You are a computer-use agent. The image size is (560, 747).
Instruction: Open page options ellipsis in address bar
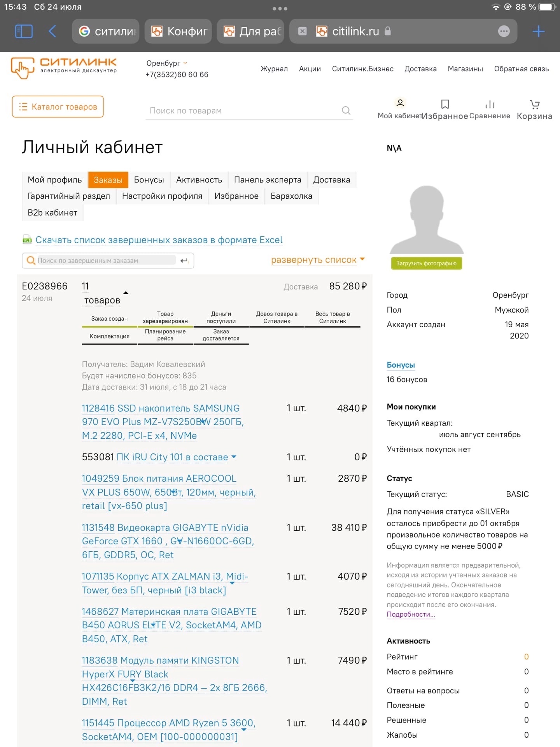(x=504, y=31)
